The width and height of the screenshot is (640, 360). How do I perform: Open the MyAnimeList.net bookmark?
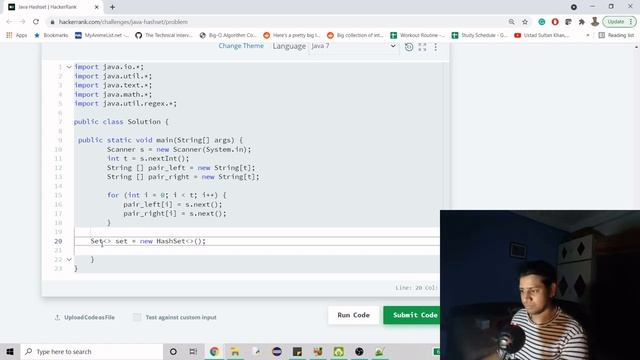[x=102, y=35]
